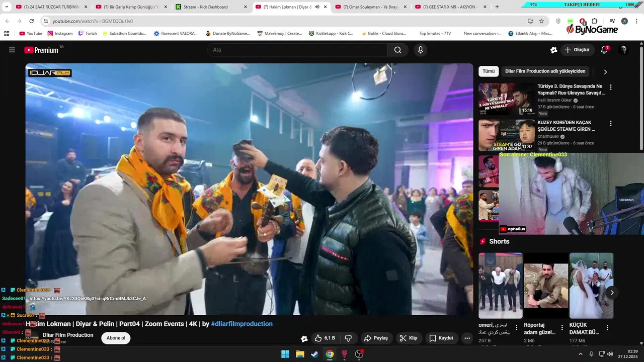Save video with Kaydet button
Image resolution: width=644 pixels, height=362 pixels.
coord(441,338)
